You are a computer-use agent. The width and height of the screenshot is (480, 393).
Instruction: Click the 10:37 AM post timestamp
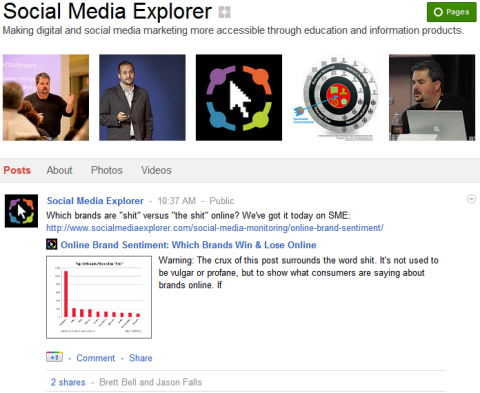point(176,201)
